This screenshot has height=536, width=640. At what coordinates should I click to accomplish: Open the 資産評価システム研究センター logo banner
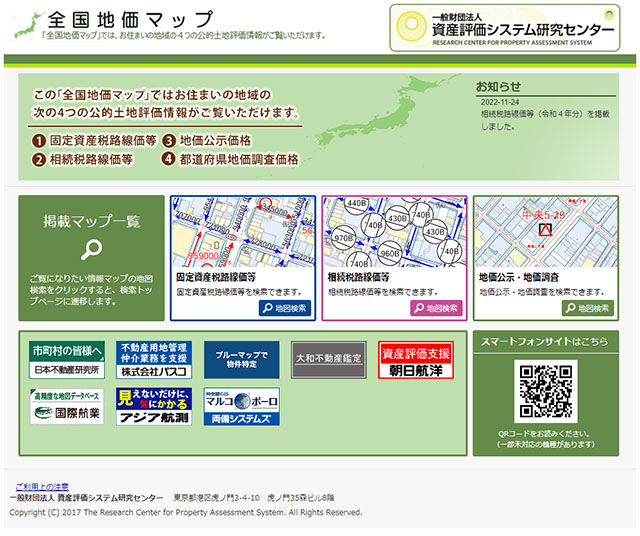[x=503, y=27]
